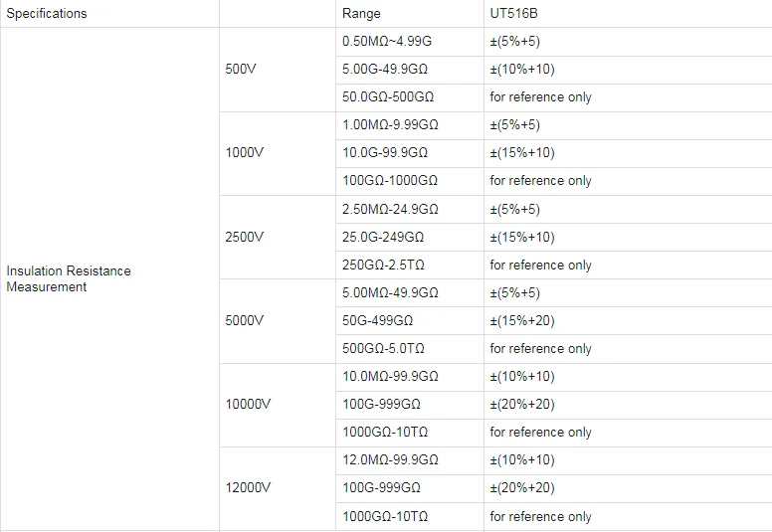Click the 500V test voltage cell
The width and height of the screenshot is (772, 532).
243,70
